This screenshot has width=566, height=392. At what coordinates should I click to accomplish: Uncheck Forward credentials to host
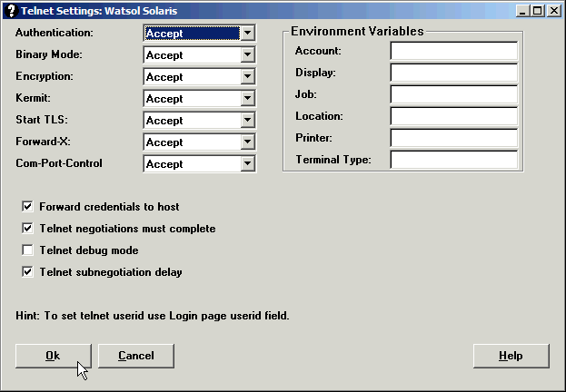click(x=27, y=207)
